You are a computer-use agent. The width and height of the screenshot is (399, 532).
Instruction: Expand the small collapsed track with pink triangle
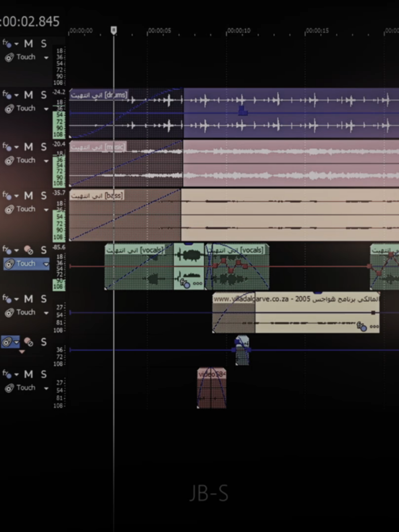click(x=22, y=352)
